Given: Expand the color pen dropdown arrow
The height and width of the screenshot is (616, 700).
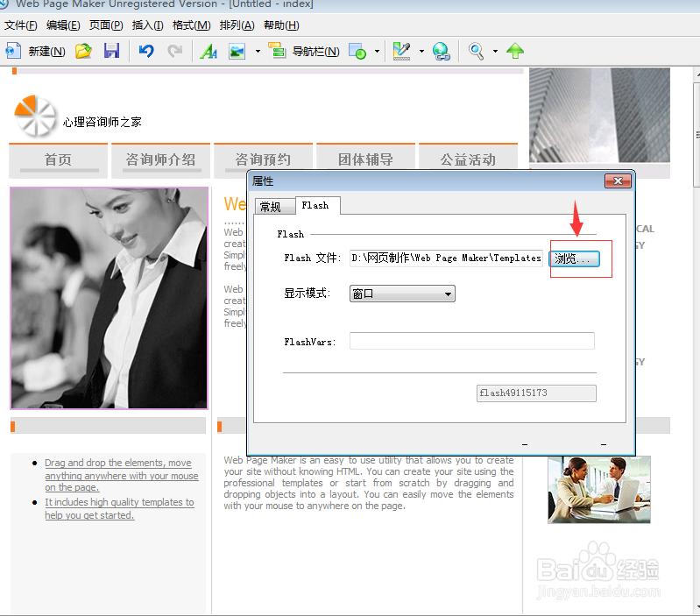Looking at the screenshot, I should click(421, 52).
